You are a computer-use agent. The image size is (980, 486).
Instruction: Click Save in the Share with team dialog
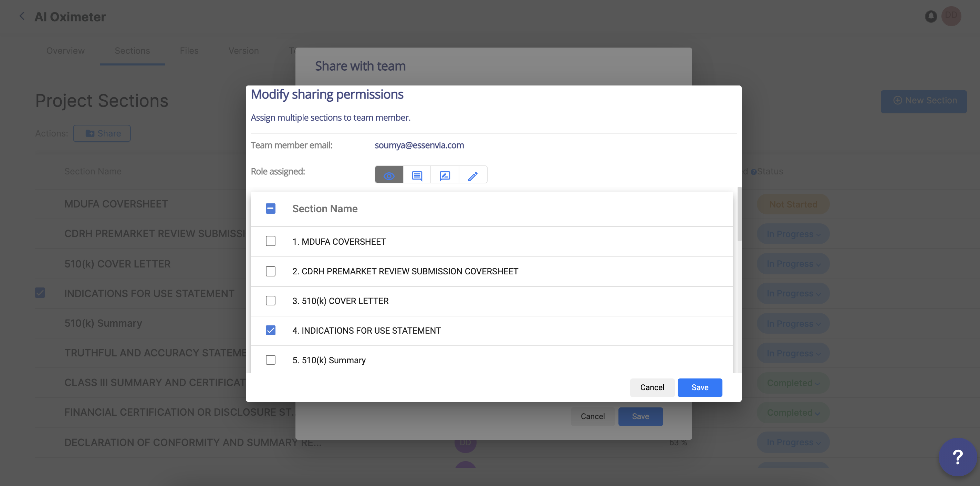tap(640, 416)
